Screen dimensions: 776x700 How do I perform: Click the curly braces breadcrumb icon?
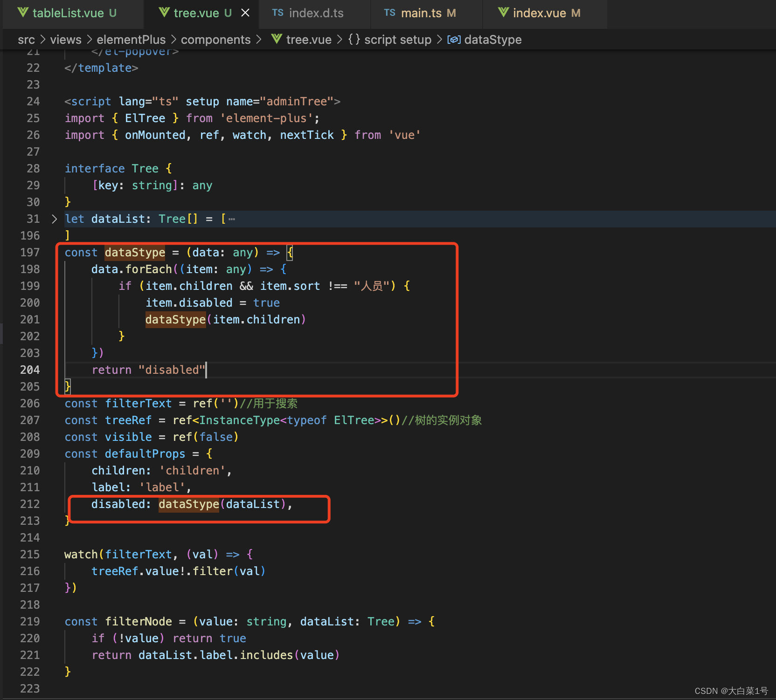[x=354, y=40]
